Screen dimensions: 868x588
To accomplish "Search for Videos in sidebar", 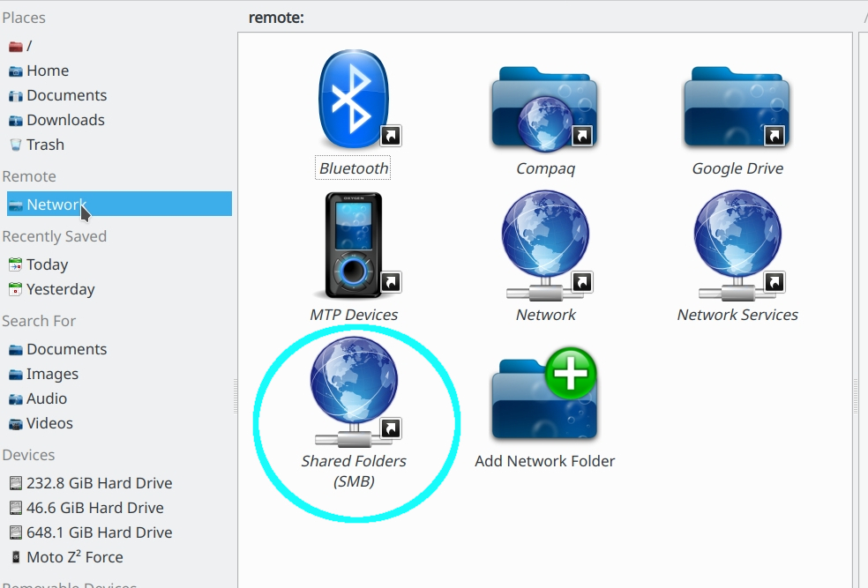I will (49, 423).
